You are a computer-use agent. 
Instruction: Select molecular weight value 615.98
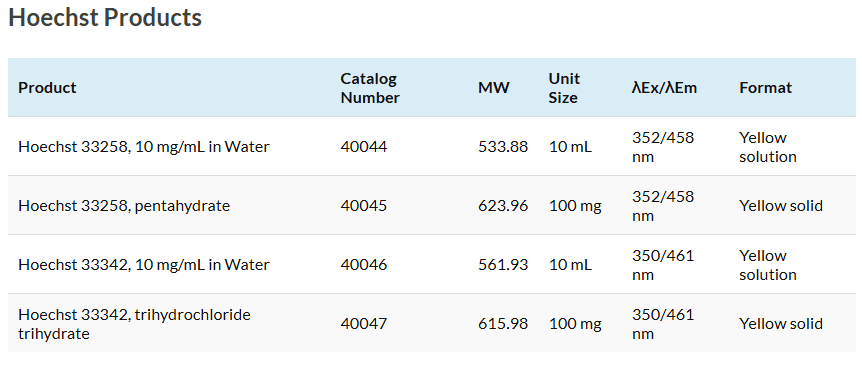(x=503, y=324)
